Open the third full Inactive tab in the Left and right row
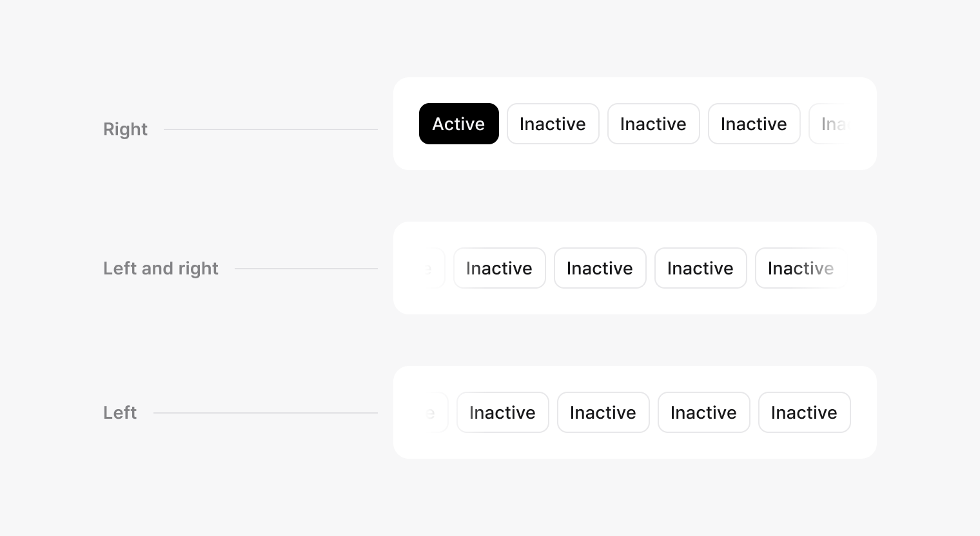The height and width of the screenshot is (536, 980). click(x=700, y=268)
